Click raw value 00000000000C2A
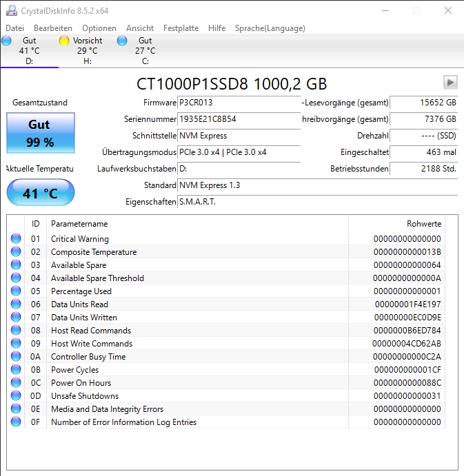464x476 pixels. [407, 357]
